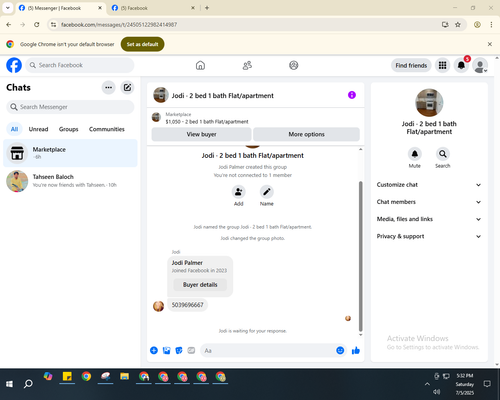Click the More options button
500x400 pixels.
point(306,134)
